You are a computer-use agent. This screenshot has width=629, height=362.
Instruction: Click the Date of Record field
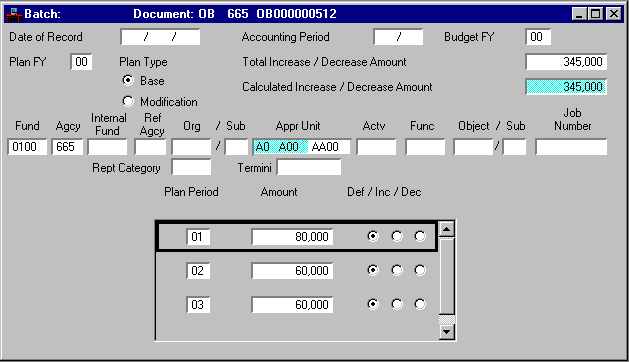click(x=160, y=37)
